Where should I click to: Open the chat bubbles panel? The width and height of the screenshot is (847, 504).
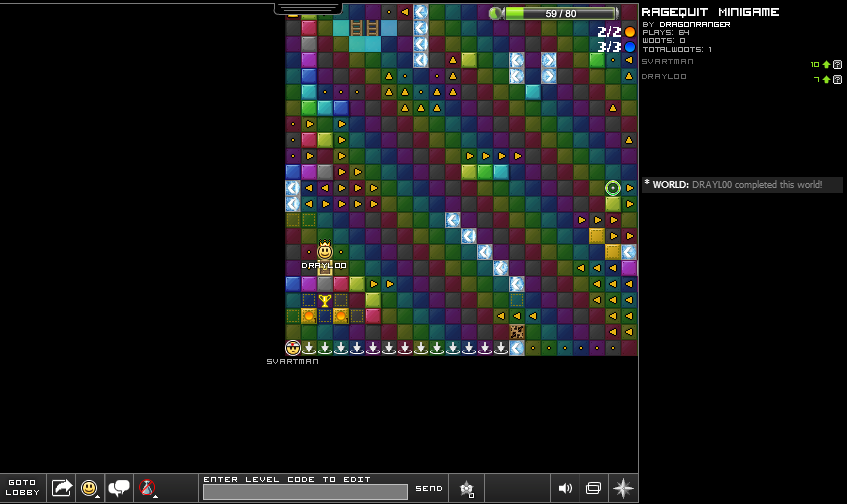point(119,488)
